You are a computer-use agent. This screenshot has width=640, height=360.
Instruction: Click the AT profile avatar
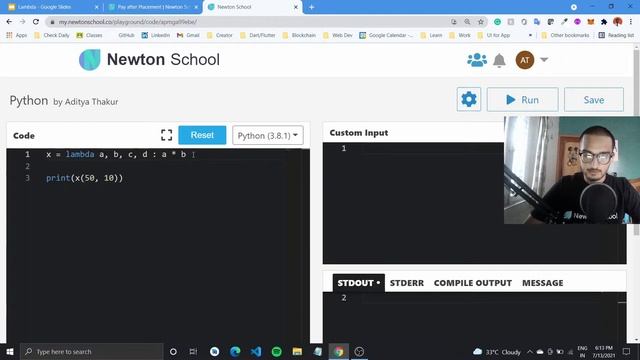(x=525, y=60)
